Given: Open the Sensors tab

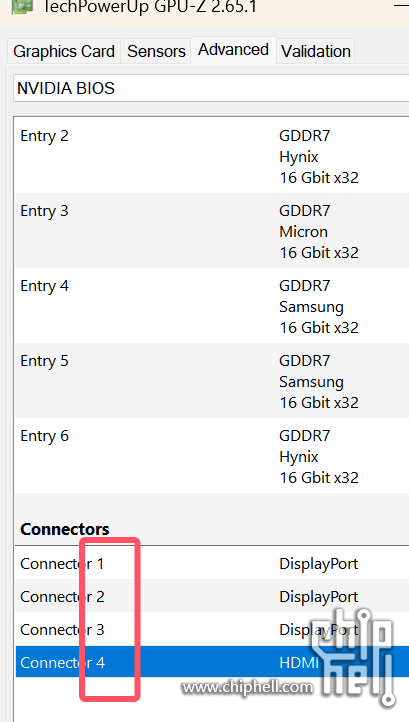Looking at the screenshot, I should [x=156, y=51].
